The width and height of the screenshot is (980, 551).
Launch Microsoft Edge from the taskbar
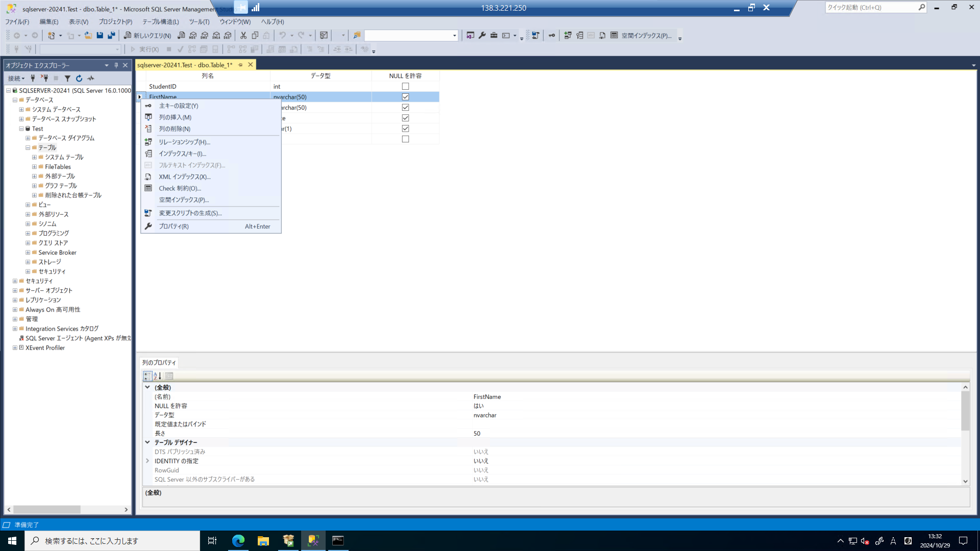click(x=238, y=540)
